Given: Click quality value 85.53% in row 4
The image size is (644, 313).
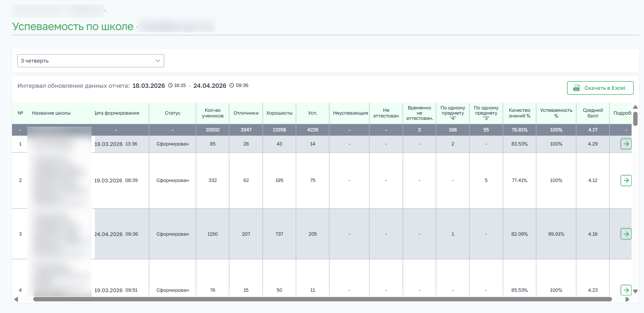Looking at the screenshot, I should [x=520, y=290].
